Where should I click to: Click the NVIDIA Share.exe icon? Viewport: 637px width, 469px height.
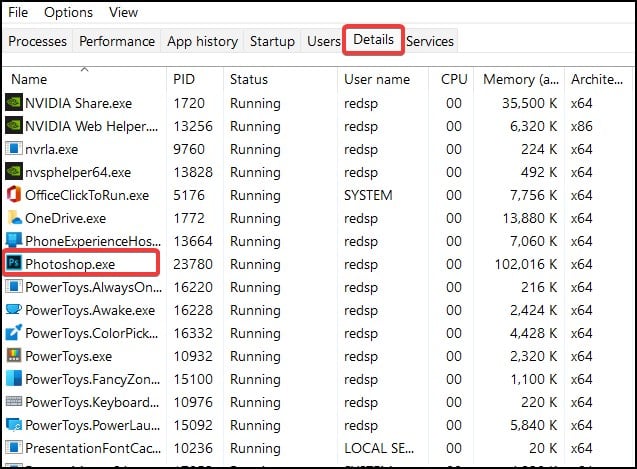(x=14, y=102)
